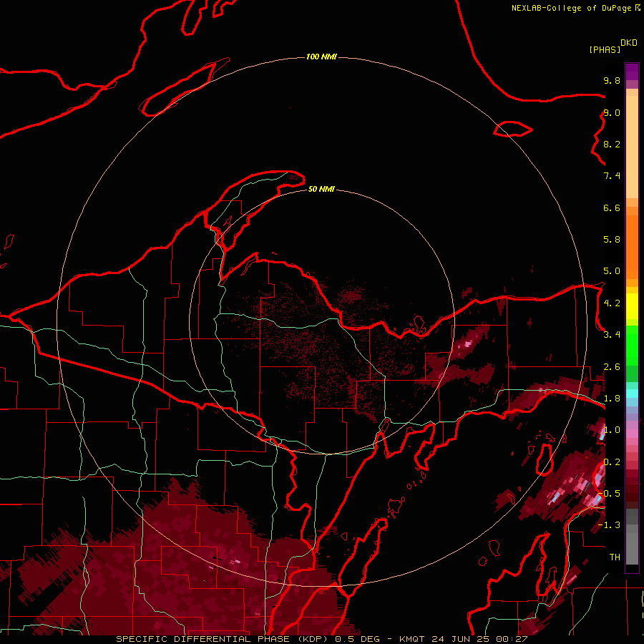
Task: Click the 2.6 scale value
Action: coord(612,367)
